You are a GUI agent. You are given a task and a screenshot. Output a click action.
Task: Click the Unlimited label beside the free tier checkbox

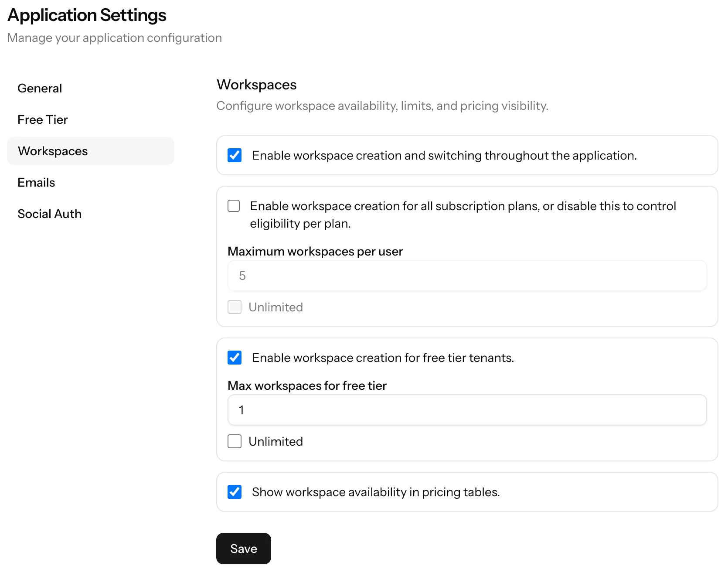pos(276,441)
